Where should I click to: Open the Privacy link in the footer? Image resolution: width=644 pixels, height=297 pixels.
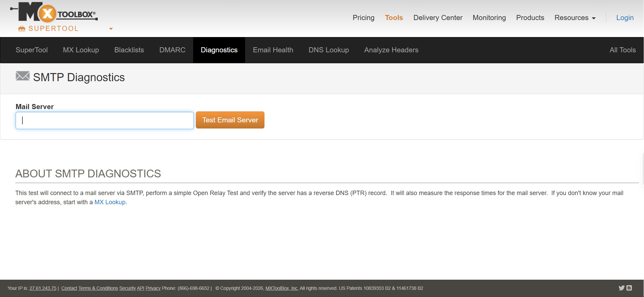[x=153, y=288]
